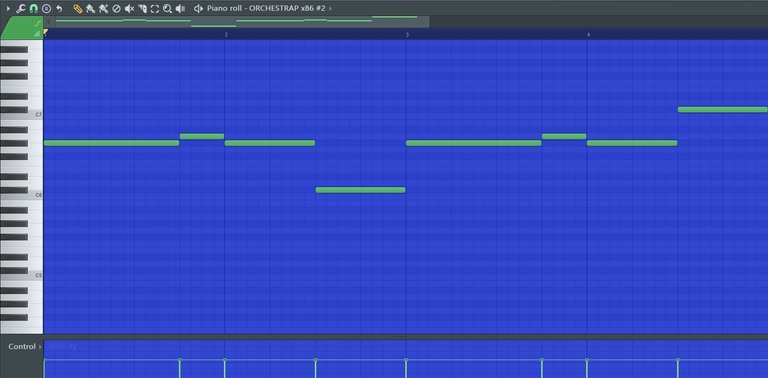Select the pencil draw tool
The width and height of the screenshot is (768, 378).
(77, 8)
